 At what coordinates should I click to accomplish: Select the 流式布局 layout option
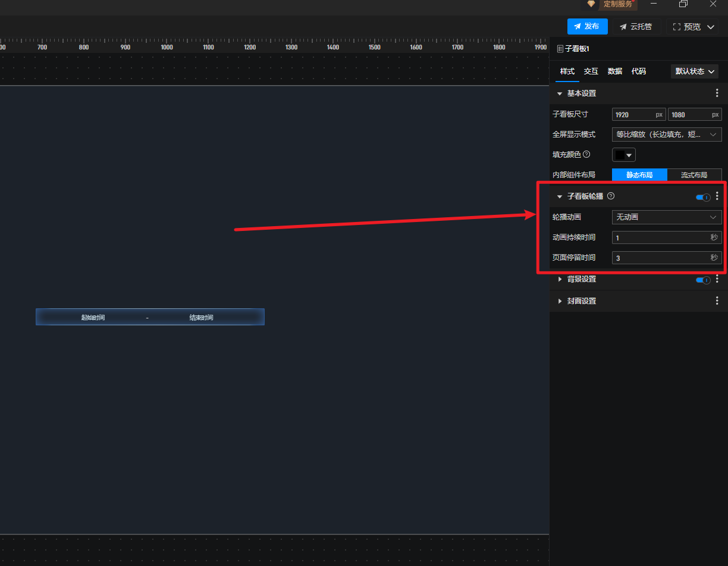click(694, 175)
